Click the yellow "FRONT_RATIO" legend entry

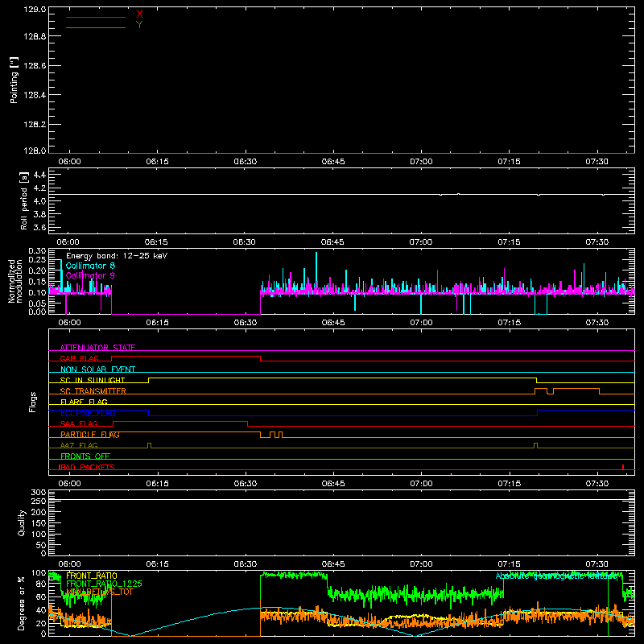coord(92,576)
